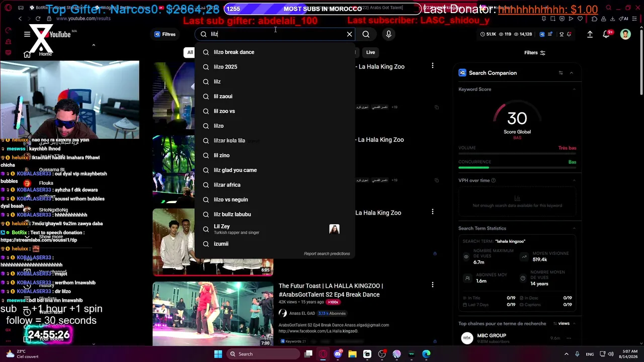Open the vidIQ Filtres button
644x362 pixels.
tap(165, 34)
